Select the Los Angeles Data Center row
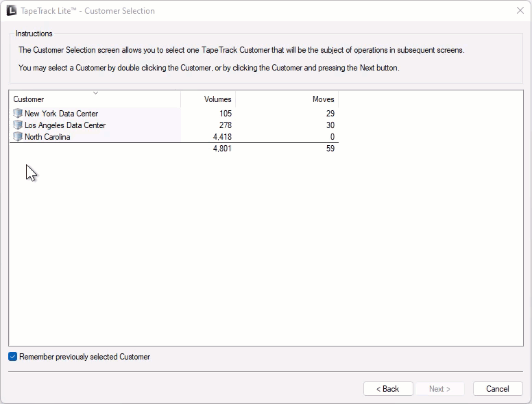 [174, 125]
